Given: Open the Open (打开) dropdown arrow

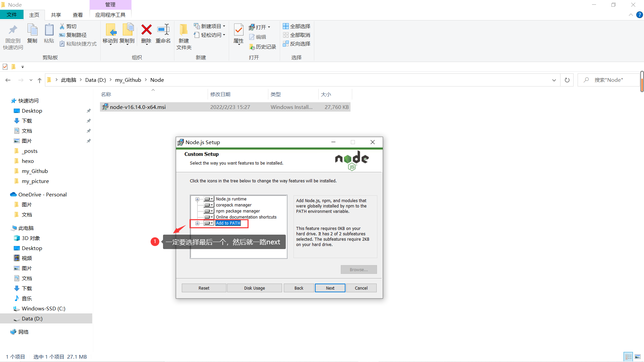Looking at the screenshot, I should (269, 27).
